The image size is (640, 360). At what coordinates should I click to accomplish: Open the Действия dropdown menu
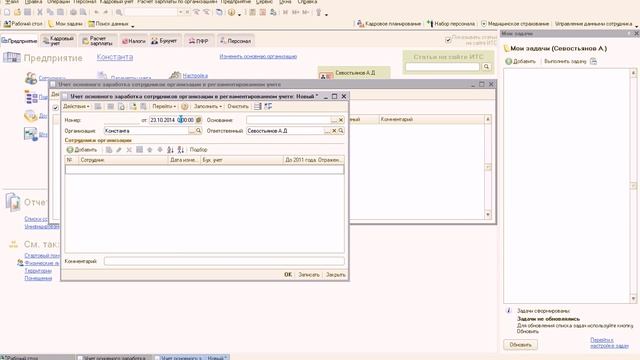(76, 107)
